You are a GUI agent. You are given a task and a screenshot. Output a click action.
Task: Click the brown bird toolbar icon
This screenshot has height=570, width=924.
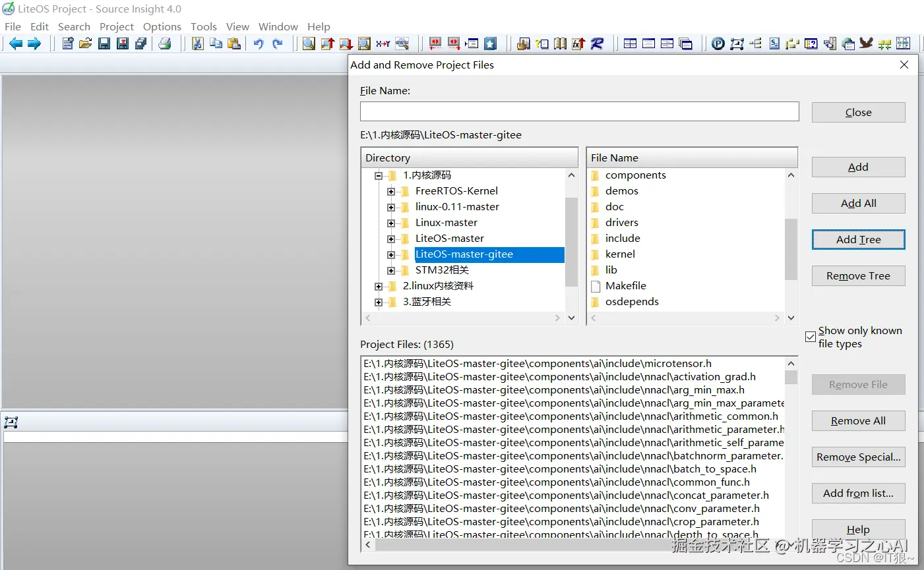tap(866, 43)
